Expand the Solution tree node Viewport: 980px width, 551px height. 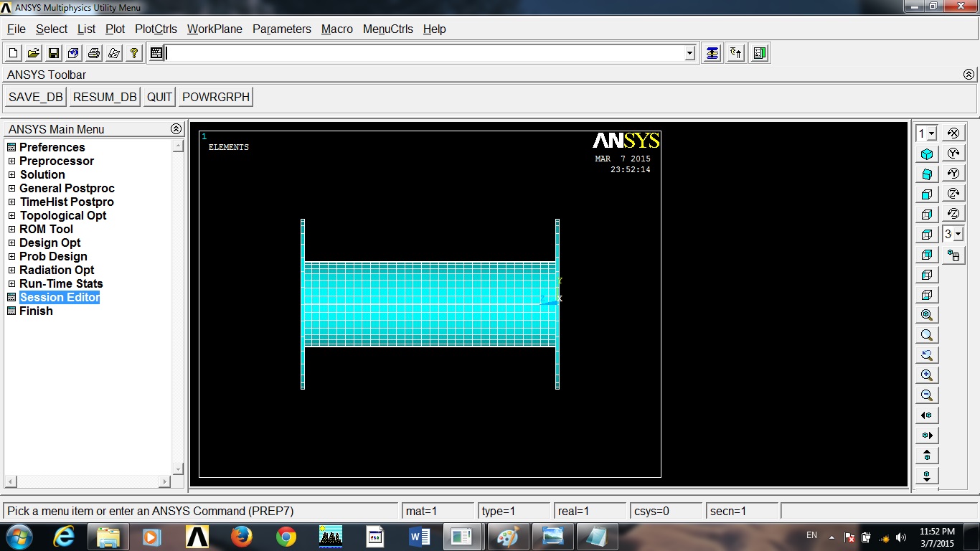[x=12, y=175]
